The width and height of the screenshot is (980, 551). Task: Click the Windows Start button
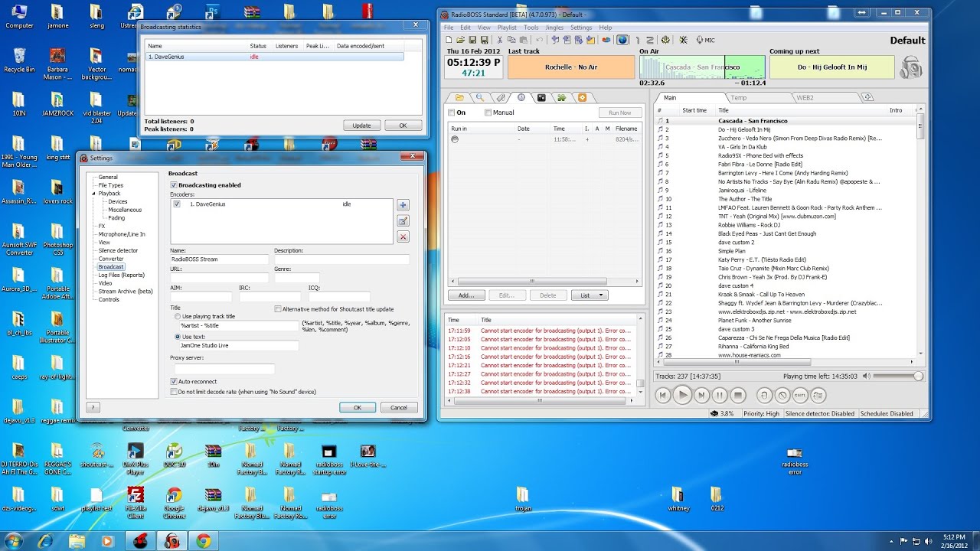coord(13,540)
